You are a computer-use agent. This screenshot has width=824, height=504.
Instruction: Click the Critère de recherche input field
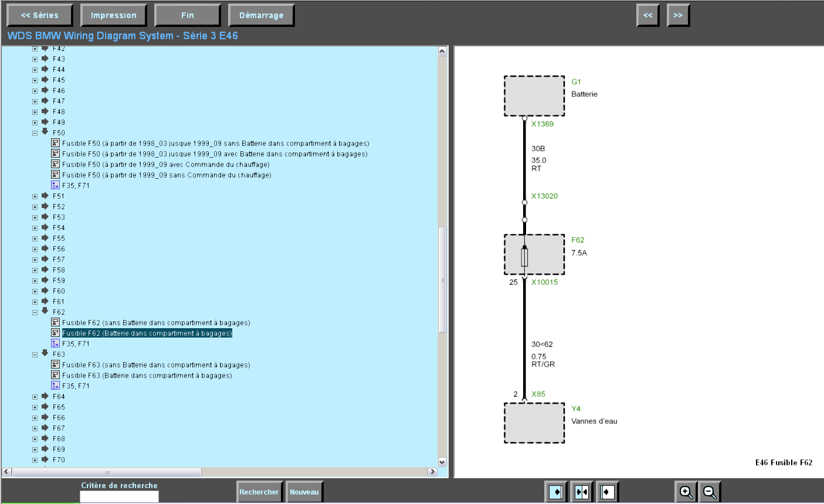coord(119,496)
